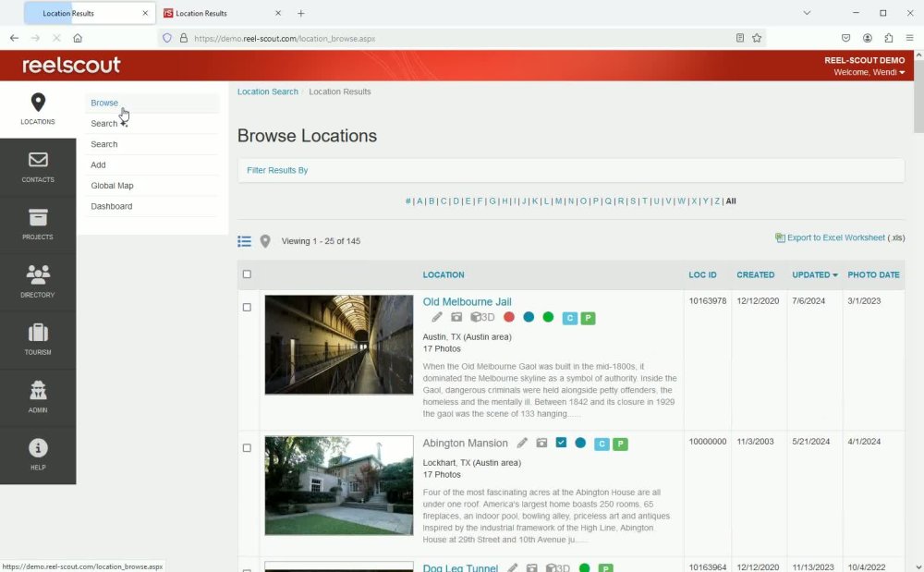Open the browser tab list chevron
Screen dimensions: 924x572
pyautogui.click(x=807, y=13)
